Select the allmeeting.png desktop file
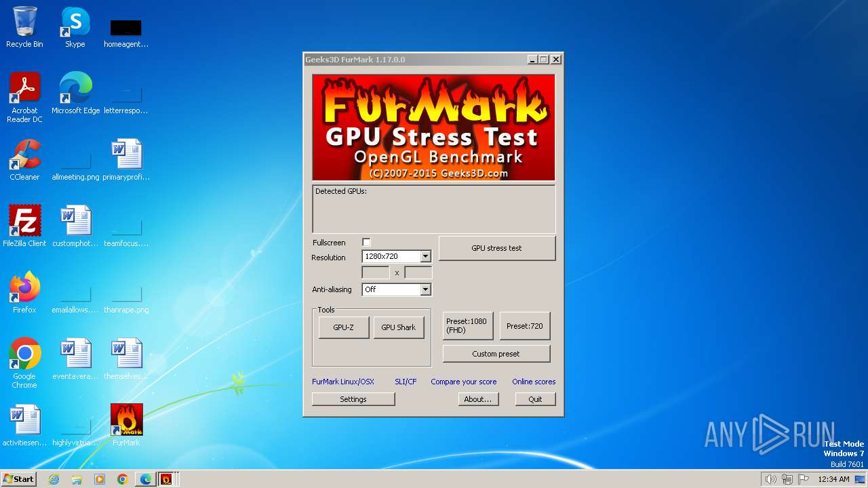This screenshot has height=488, width=868. click(75, 164)
